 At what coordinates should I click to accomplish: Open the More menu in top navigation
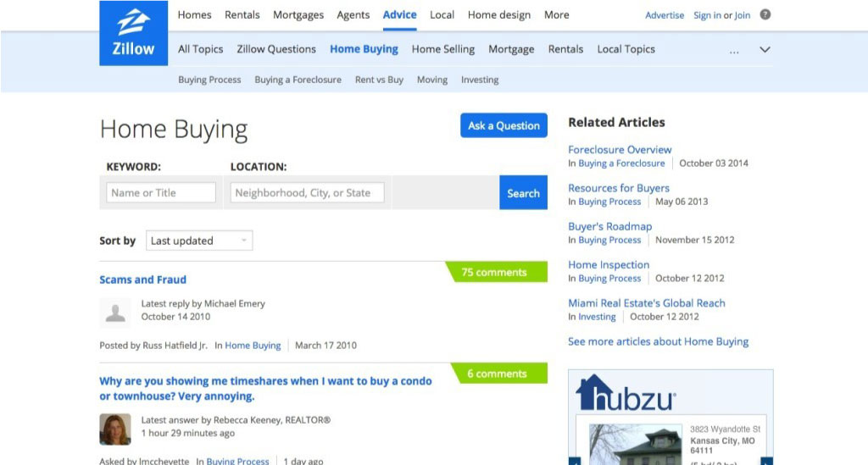pyautogui.click(x=557, y=14)
